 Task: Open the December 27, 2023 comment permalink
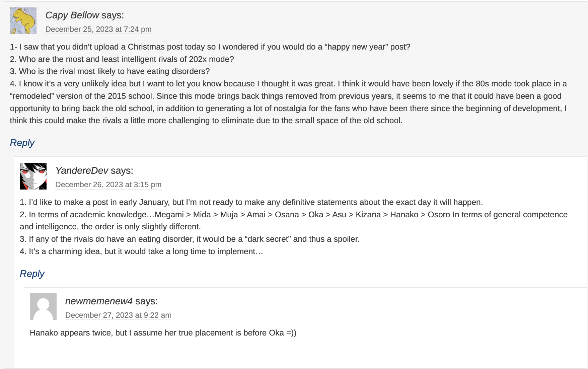point(118,315)
